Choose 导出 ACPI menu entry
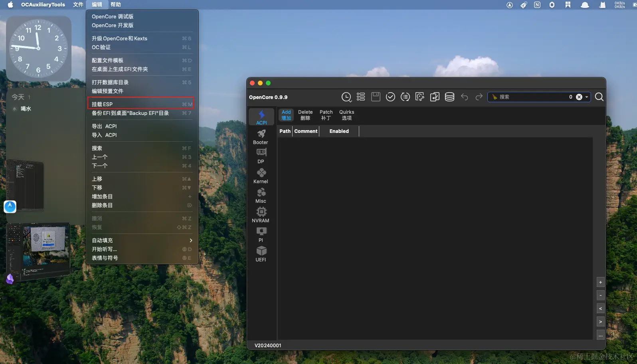 click(x=142, y=126)
